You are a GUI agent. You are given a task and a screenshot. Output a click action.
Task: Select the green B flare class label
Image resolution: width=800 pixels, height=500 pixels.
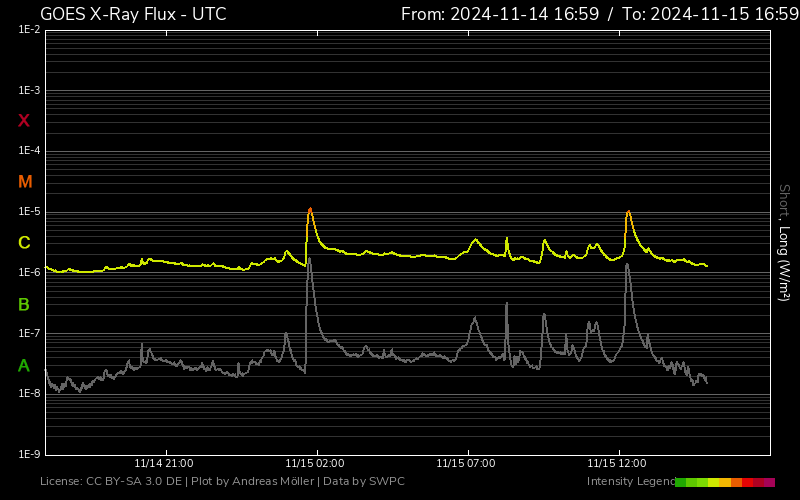24,304
